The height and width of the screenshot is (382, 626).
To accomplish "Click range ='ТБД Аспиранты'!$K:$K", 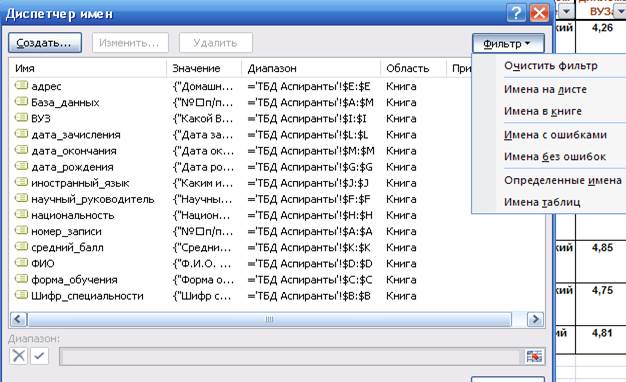I will point(309,247).
